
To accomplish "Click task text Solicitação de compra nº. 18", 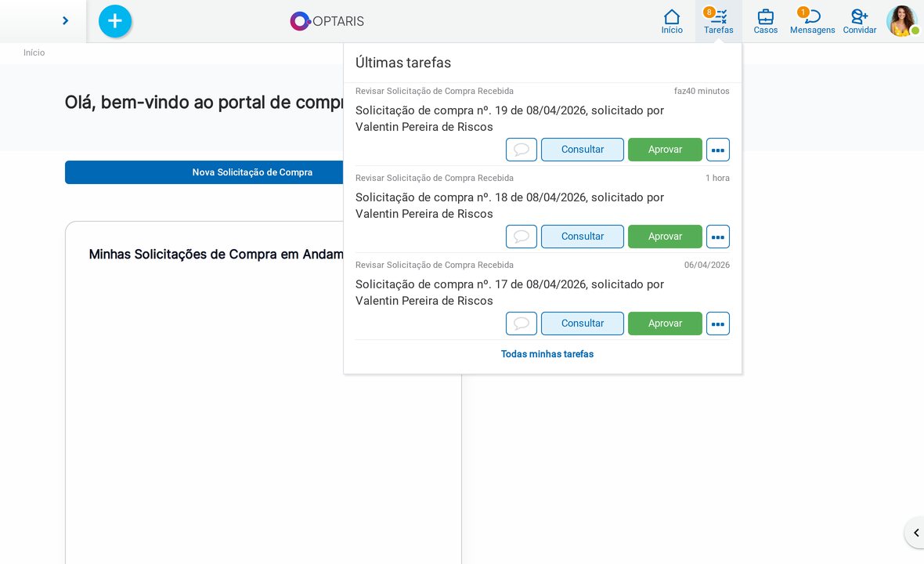I will tap(510, 206).
